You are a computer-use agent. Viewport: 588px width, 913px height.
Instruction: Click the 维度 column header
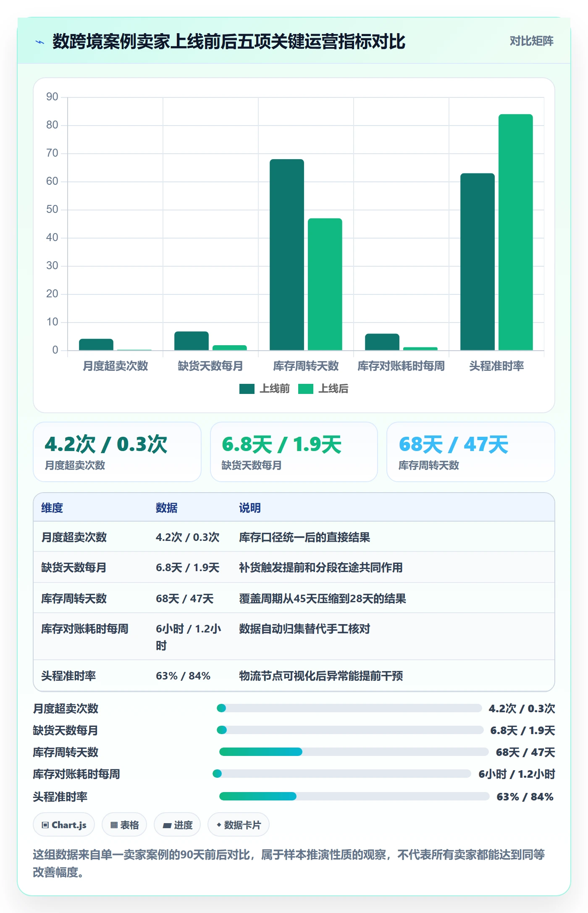pyautogui.click(x=52, y=508)
